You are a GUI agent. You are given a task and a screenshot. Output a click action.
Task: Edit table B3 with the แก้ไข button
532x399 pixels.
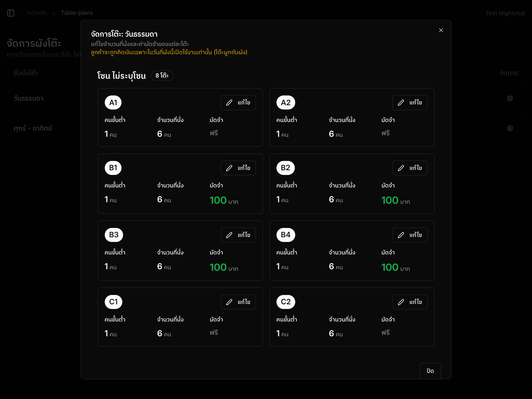pyautogui.click(x=238, y=235)
